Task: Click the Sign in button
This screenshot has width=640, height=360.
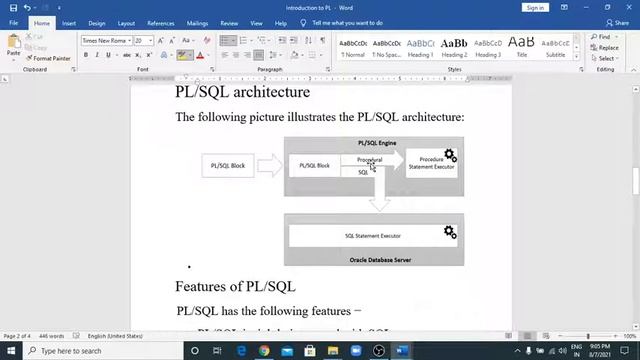Action: [x=535, y=8]
